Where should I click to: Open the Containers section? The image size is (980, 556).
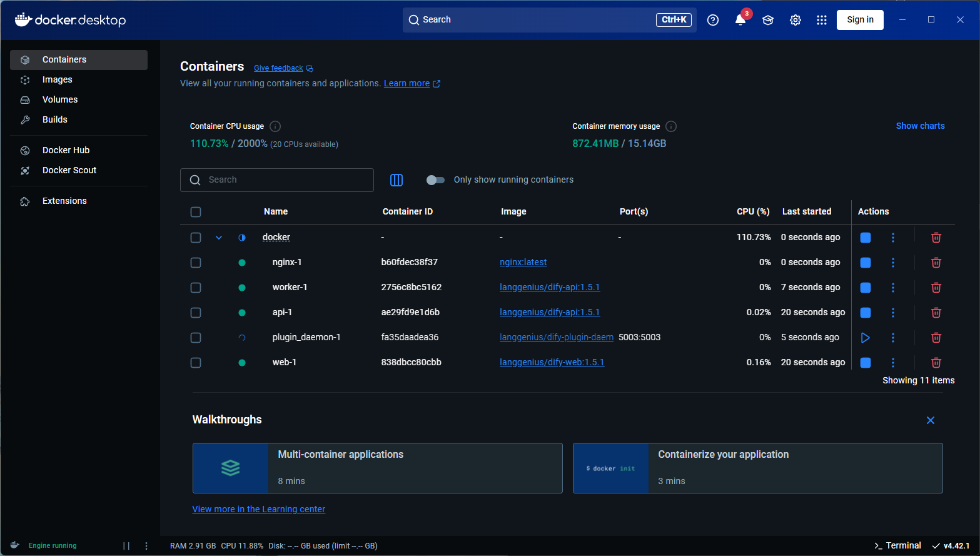79,60
